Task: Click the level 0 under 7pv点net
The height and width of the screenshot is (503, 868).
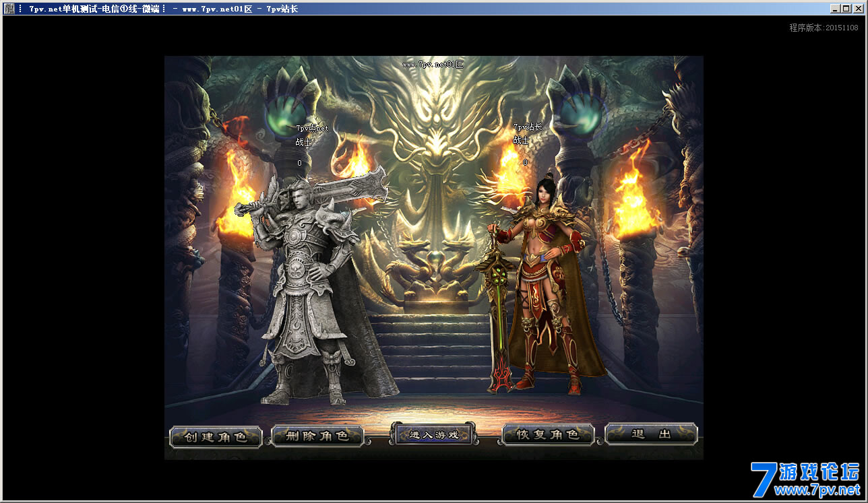Action: coord(299,163)
